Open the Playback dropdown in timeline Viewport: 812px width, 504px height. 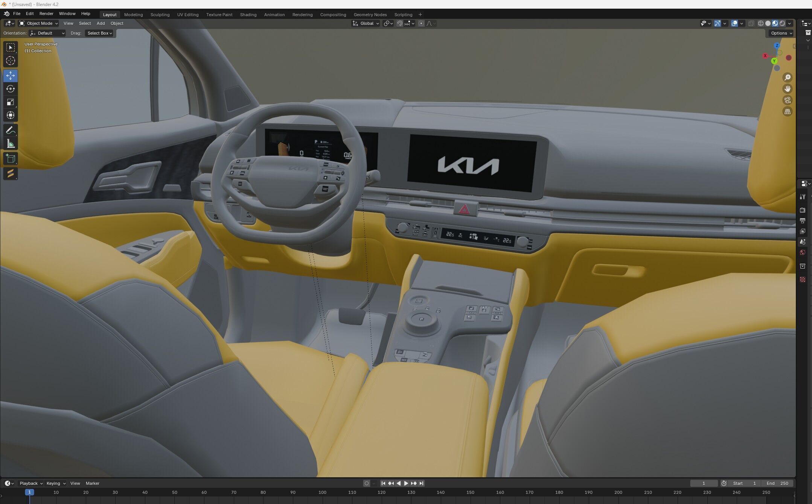[31, 483]
